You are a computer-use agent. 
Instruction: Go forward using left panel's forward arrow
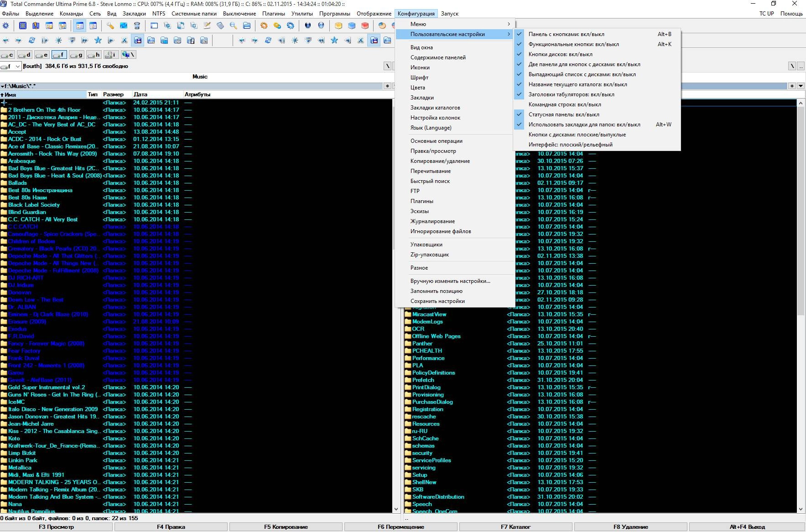19,41
